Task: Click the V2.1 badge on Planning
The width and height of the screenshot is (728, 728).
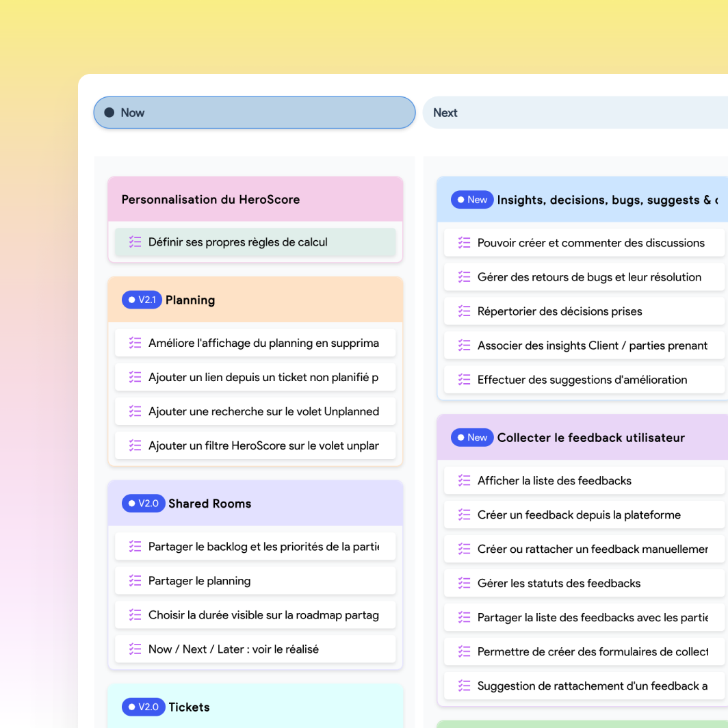Action: [142, 300]
